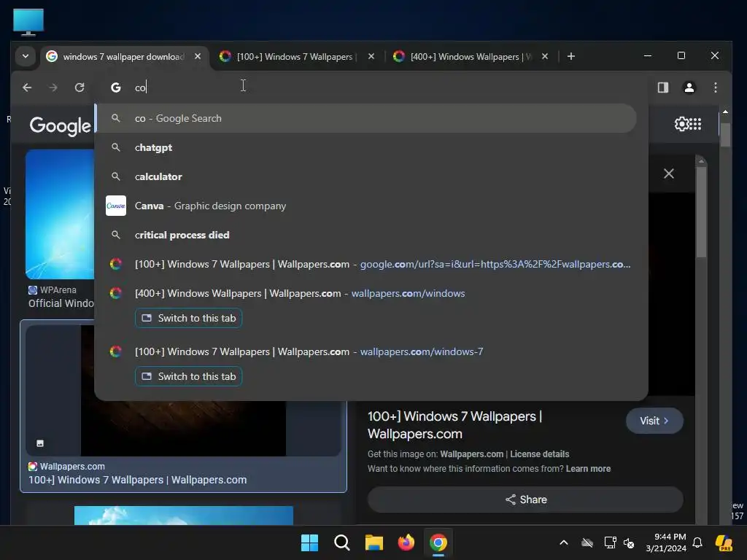Choose the calculator search suggestion
747x560 pixels.
[366, 176]
